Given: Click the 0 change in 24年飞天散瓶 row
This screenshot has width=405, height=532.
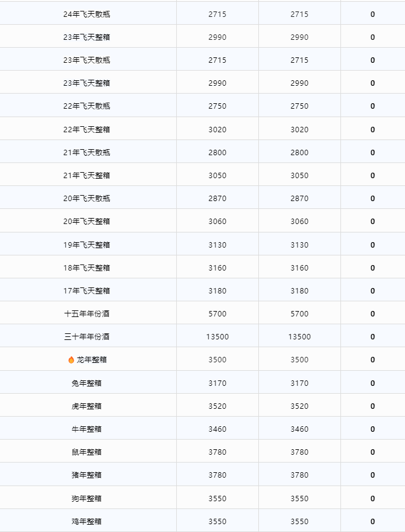Looking at the screenshot, I should tap(373, 14).
